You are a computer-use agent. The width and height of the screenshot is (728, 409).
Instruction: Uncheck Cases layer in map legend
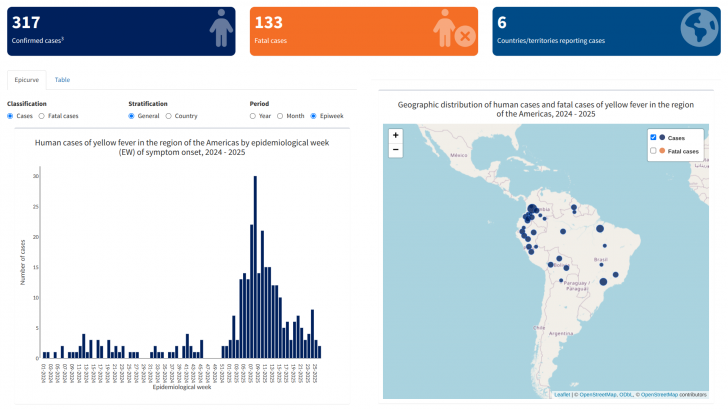[x=654, y=137]
